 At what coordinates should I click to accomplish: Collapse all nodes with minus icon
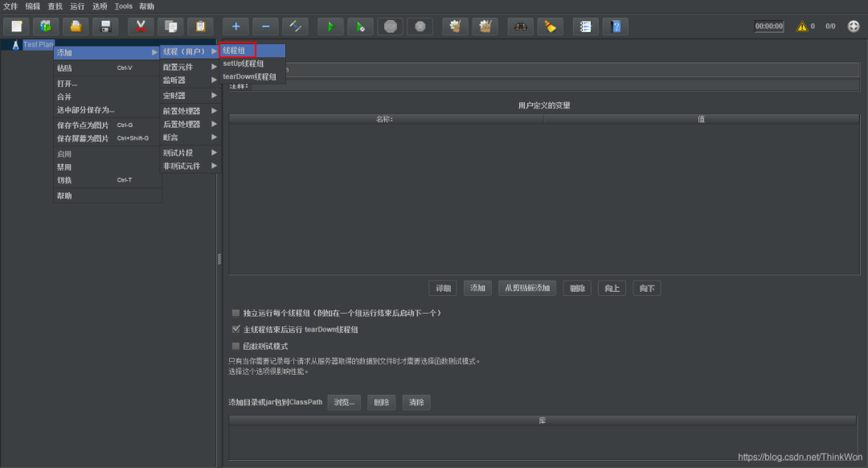[x=266, y=26]
